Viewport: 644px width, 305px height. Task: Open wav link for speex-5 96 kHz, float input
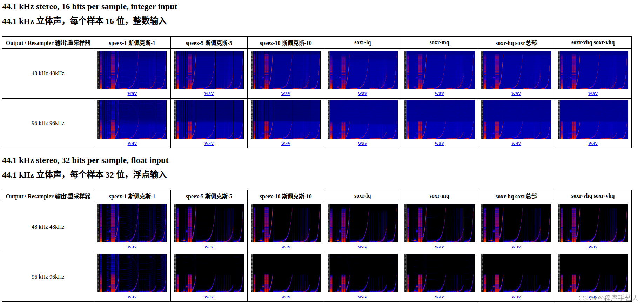pyautogui.click(x=209, y=297)
